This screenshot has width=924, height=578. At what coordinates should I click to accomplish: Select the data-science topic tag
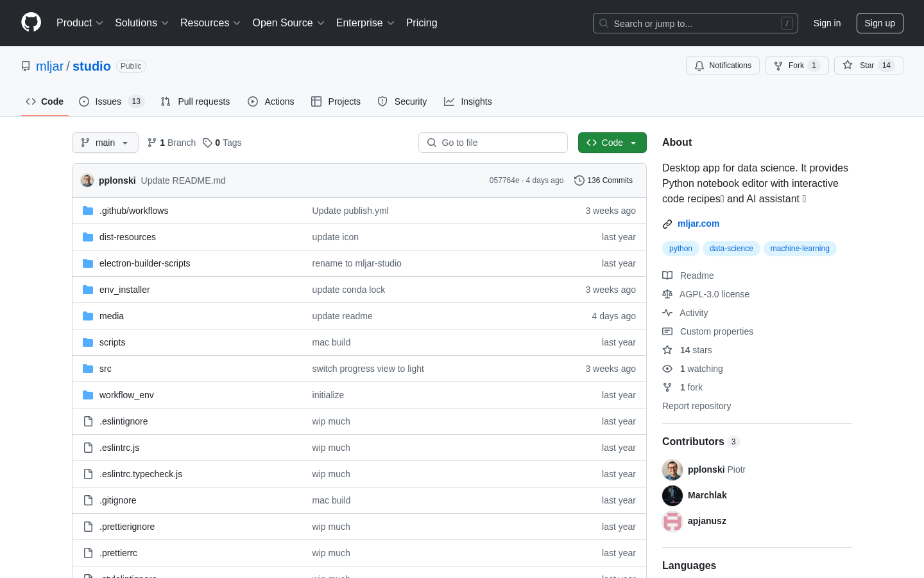pyautogui.click(x=732, y=249)
